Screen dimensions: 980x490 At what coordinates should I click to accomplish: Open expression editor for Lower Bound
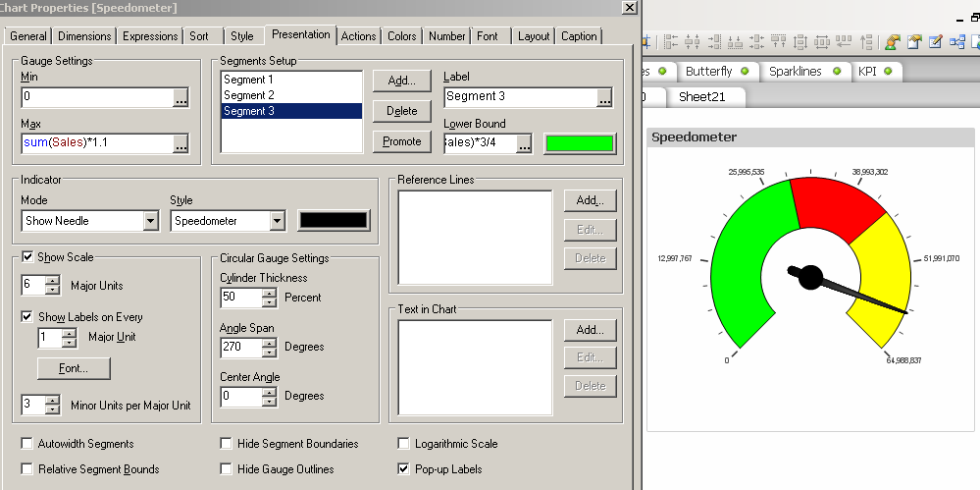click(x=525, y=143)
